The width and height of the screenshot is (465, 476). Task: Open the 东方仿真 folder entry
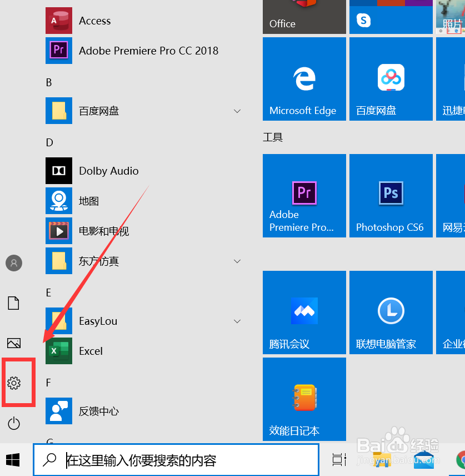tap(146, 261)
